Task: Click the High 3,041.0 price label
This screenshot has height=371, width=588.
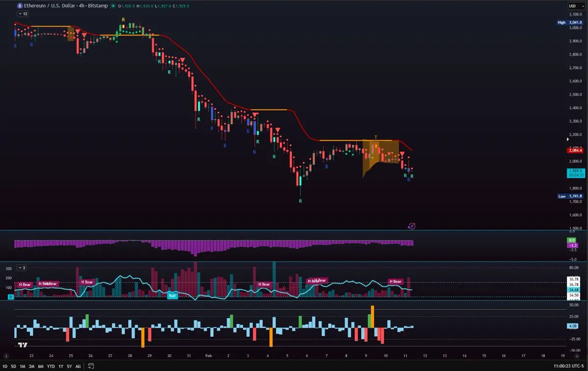Action: point(570,23)
